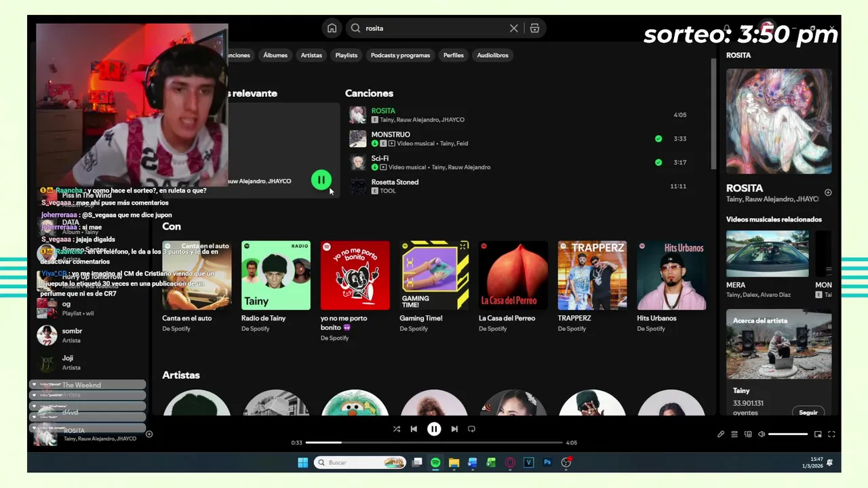Add ROSITA to Liked via panel plus icon
This screenshot has width=868, height=488.
(x=828, y=192)
